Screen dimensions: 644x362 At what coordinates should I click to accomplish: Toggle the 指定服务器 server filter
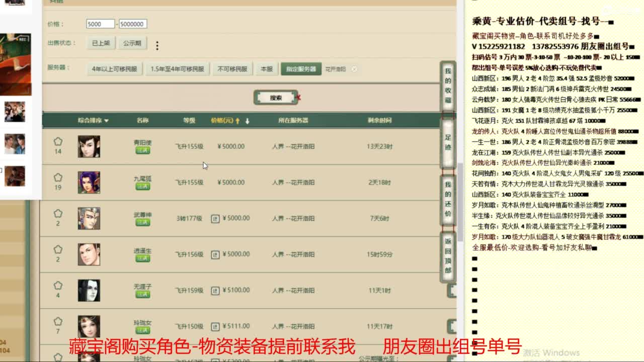pyautogui.click(x=301, y=69)
